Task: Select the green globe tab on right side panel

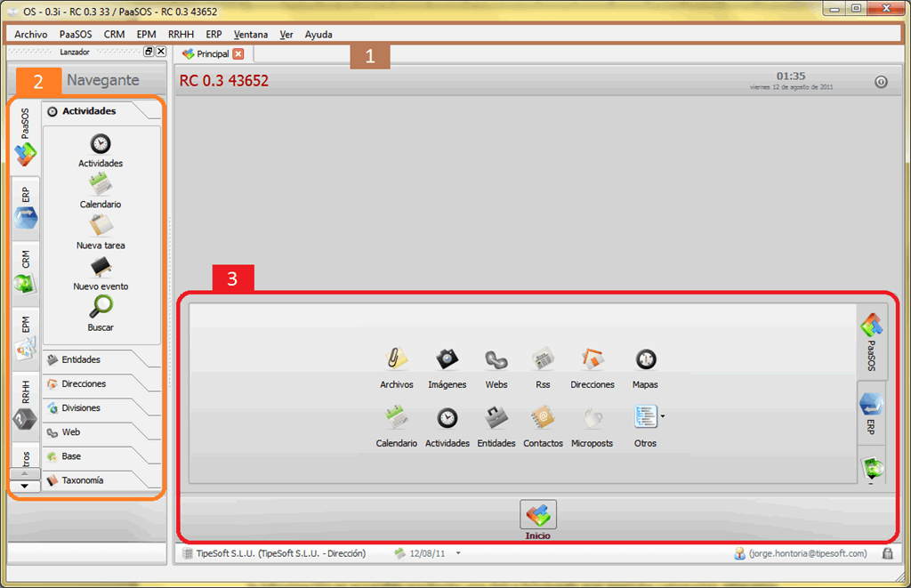Action: click(x=872, y=466)
